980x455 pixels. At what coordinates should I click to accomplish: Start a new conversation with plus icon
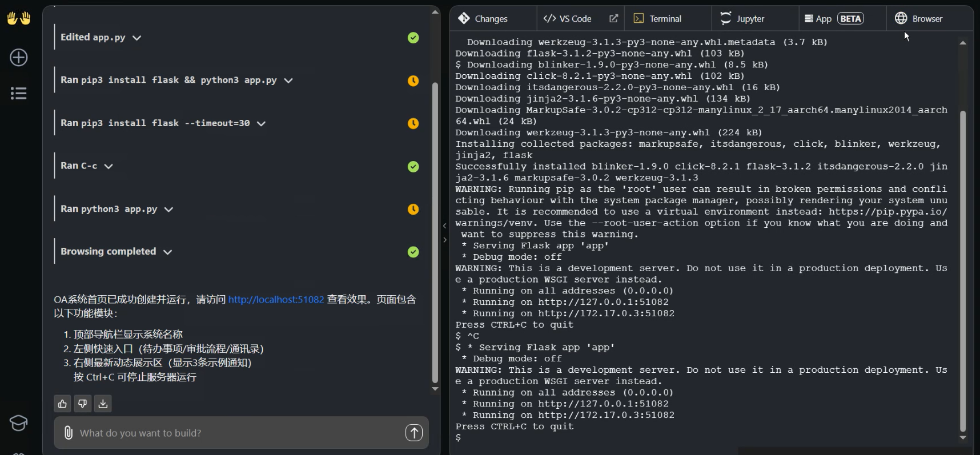pos(18,58)
